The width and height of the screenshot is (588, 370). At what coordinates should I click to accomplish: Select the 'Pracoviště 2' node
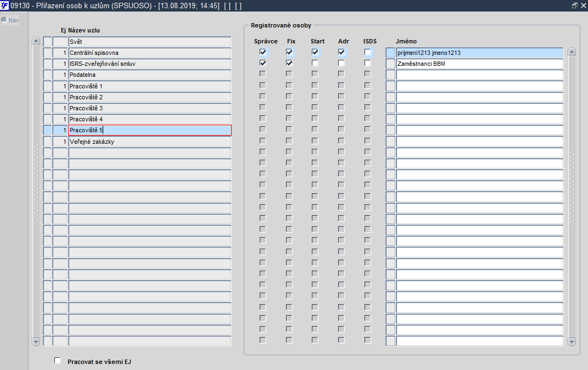(x=150, y=97)
